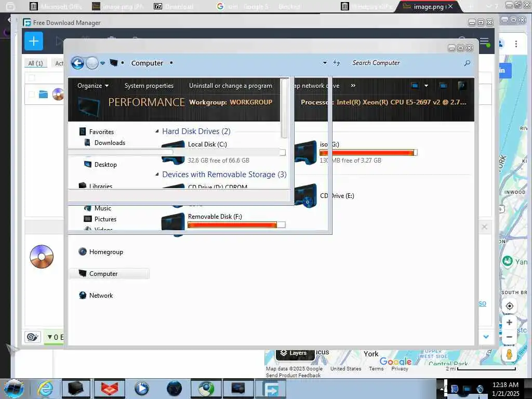Open recent pages dropdown beside Forward
The width and height of the screenshot is (532, 399).
(102, 63)
